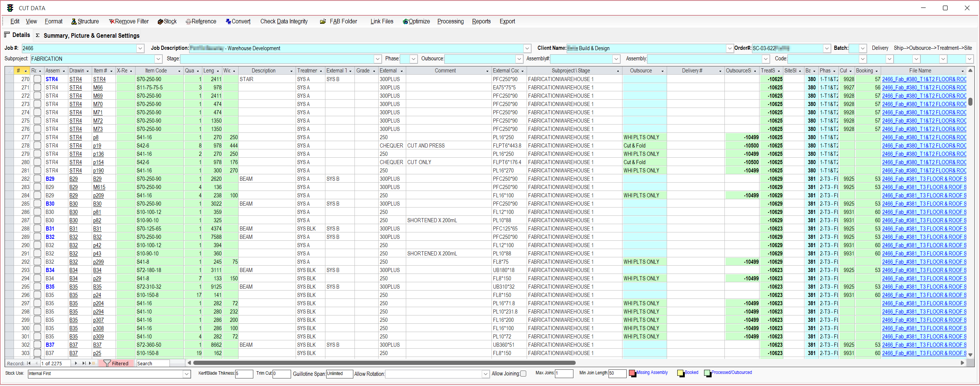Click the horizontal scrollbar thumb
Screen dimensions: 980x386
(x=384, y=363)
